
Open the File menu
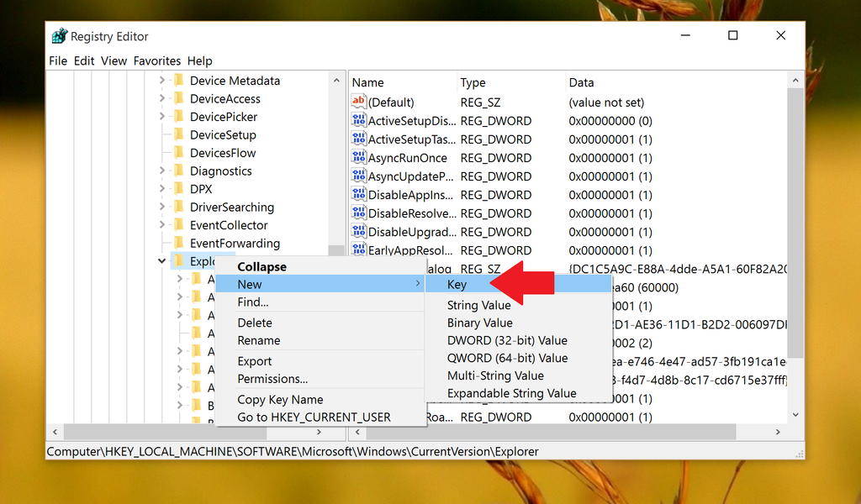58,60
